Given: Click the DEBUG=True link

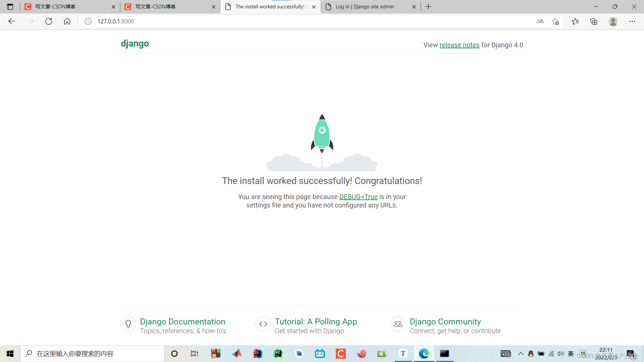Looking at the screenshot, I should (x=358, y=197).
